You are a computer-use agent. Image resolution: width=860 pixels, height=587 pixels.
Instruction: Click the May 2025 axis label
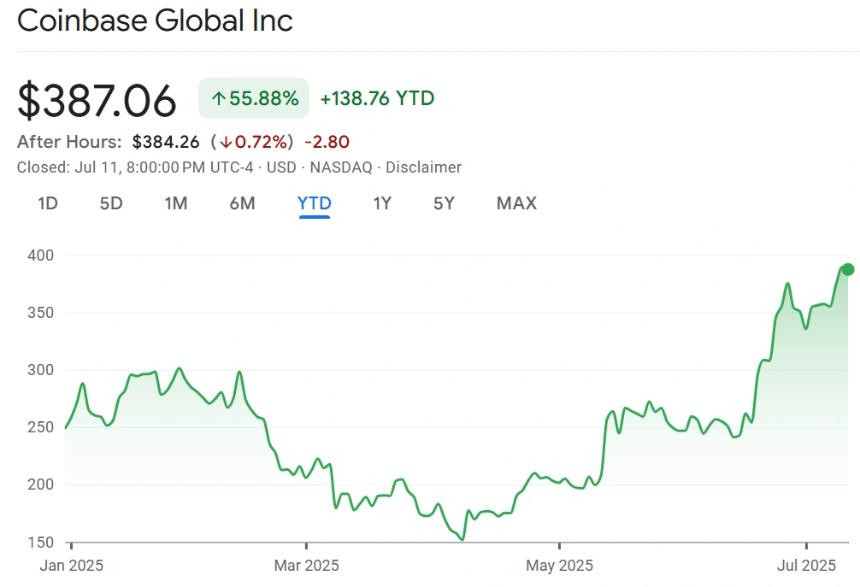pyautogui.click(x=559, y=566)
